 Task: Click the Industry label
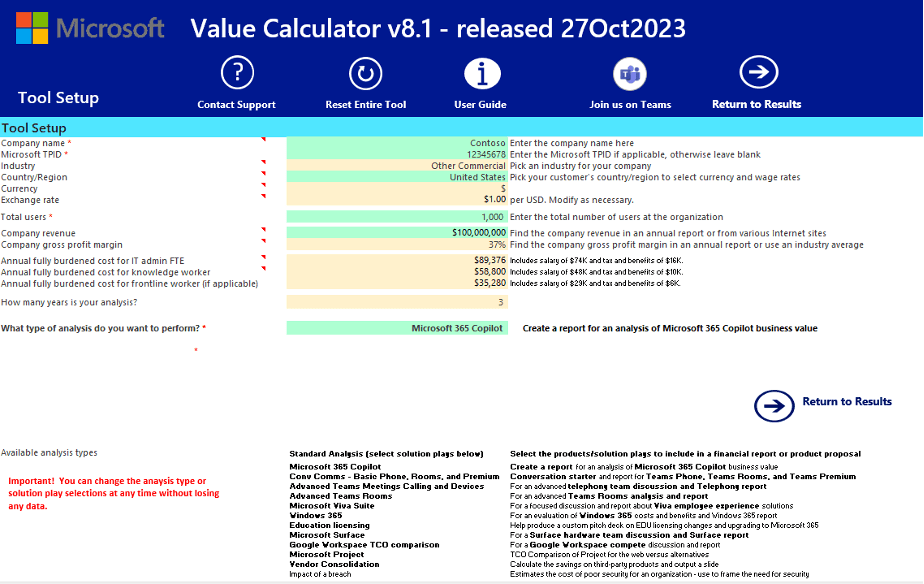coord(18,166)
